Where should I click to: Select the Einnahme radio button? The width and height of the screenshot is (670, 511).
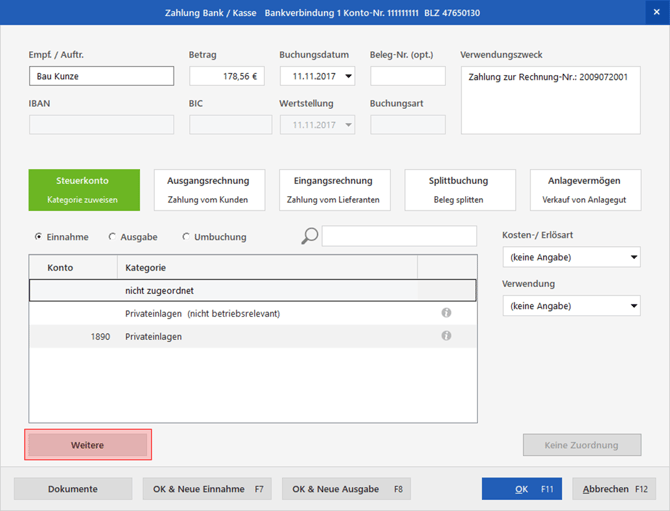pyautogui.click(x=39, y=237)
